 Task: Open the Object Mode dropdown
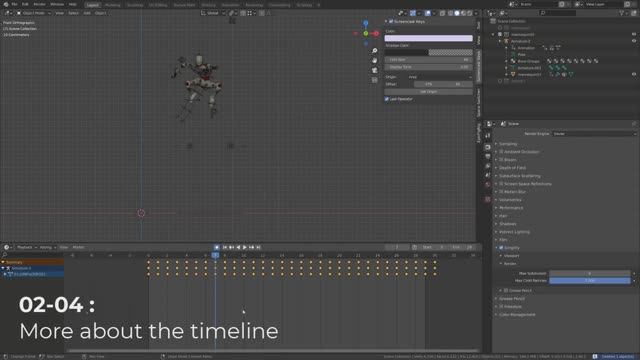pos(34,13)
